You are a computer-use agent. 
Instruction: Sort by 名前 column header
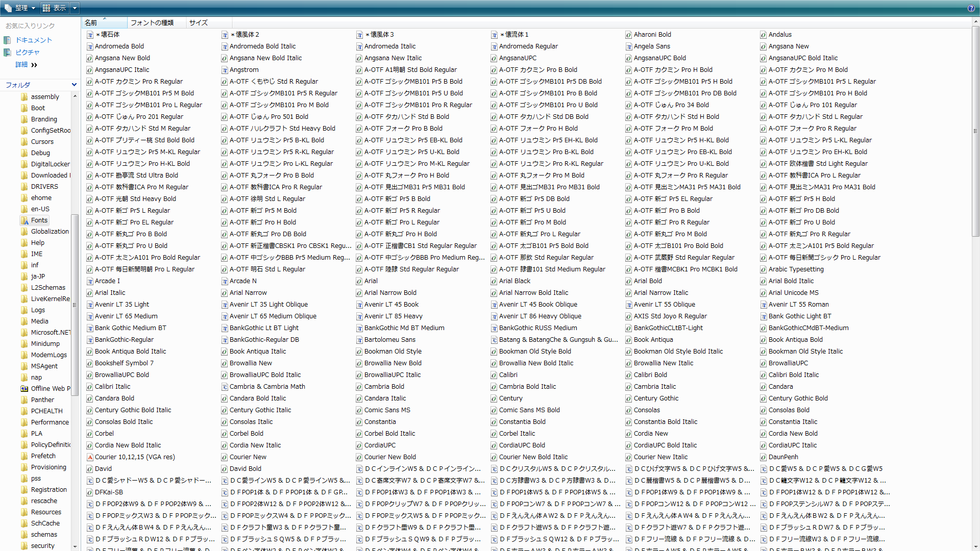point(105,22)
